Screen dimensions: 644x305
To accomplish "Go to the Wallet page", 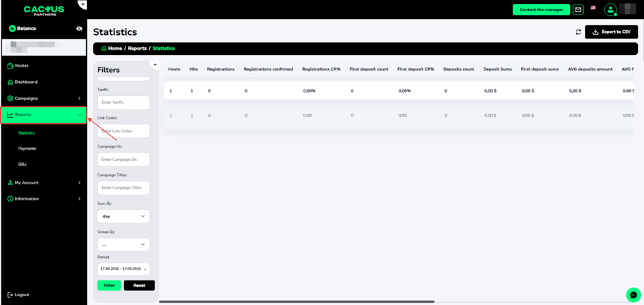I will (22, 66).
